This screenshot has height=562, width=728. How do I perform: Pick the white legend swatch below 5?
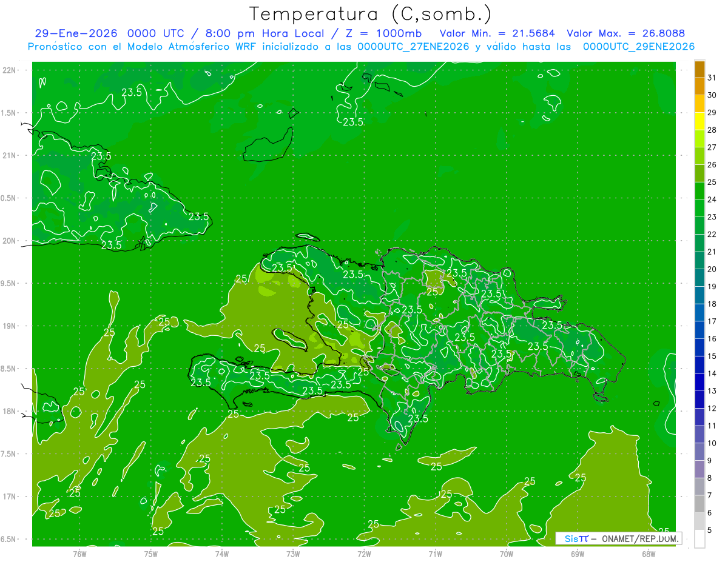pos(699,539)
